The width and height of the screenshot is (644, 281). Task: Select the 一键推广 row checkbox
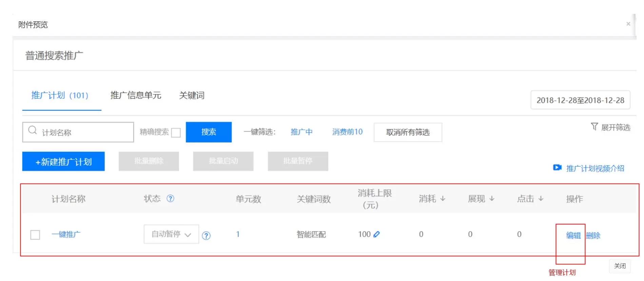(35, 235)
